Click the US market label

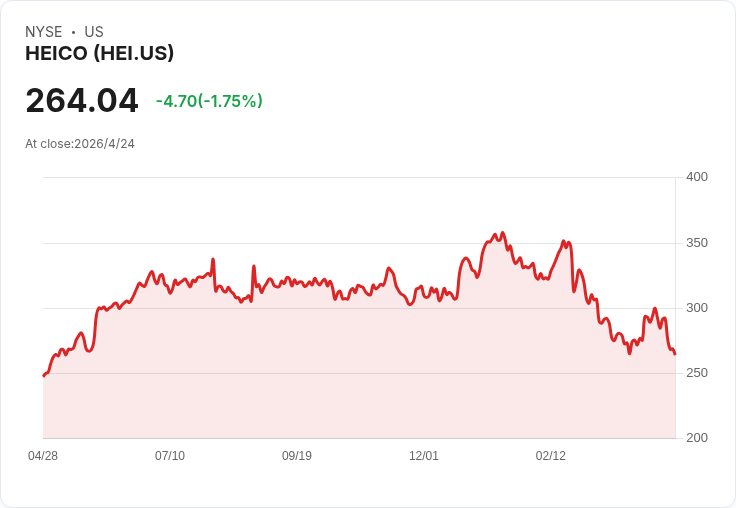pyautogui.click(x=94, y=32)
